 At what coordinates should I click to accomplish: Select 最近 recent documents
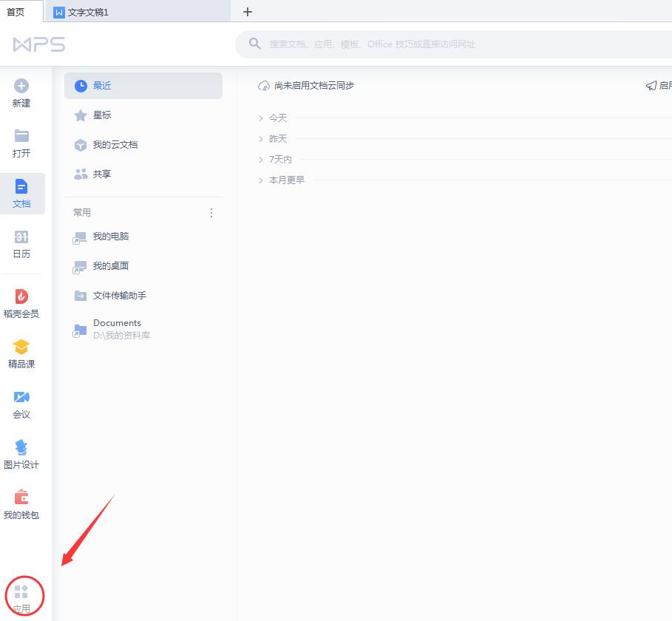click(x=143, y=86)
